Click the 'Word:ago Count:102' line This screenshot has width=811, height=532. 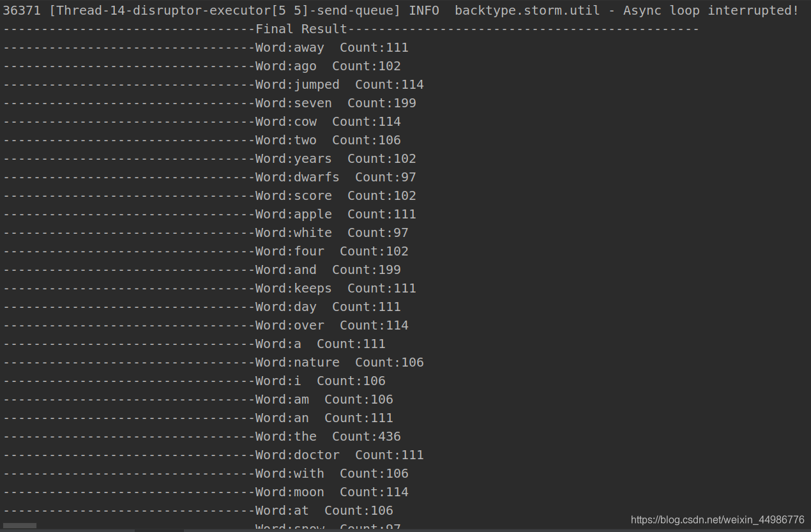tap(201, 66)
